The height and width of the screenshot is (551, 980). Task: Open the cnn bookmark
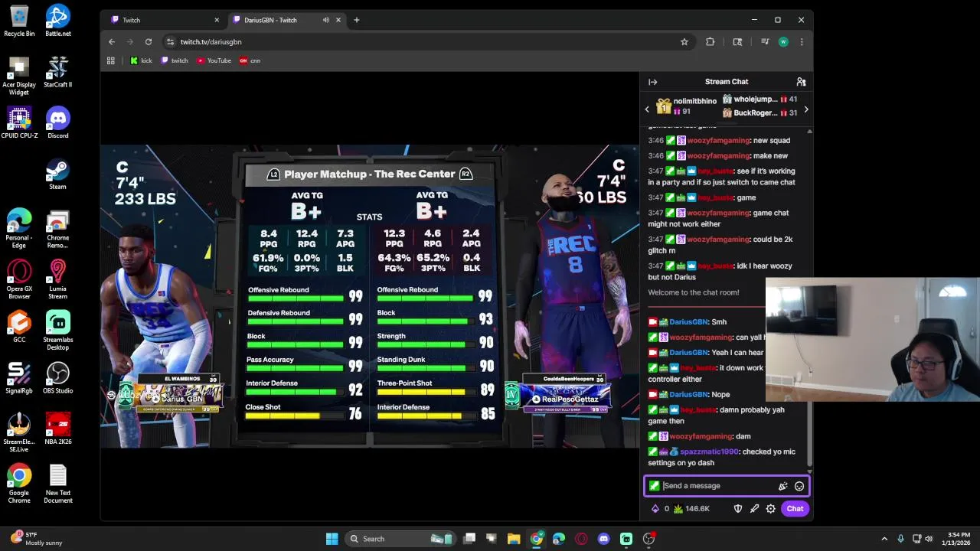(250, 60)
